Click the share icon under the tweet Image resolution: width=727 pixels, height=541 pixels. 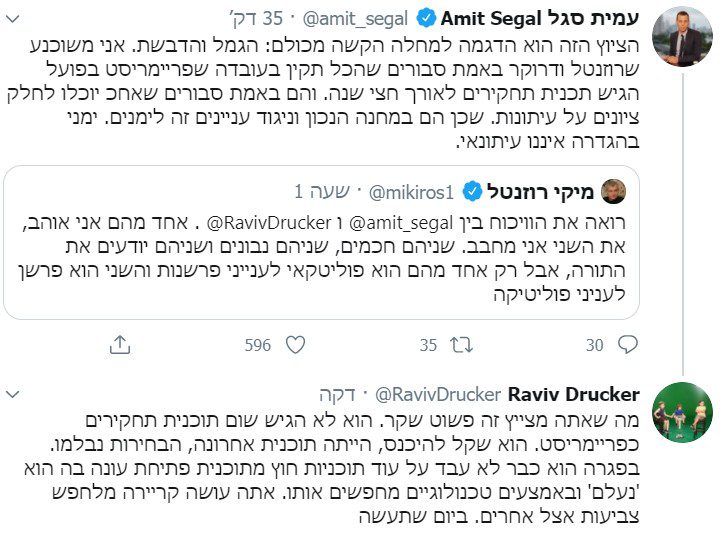(x=119, y=345)
